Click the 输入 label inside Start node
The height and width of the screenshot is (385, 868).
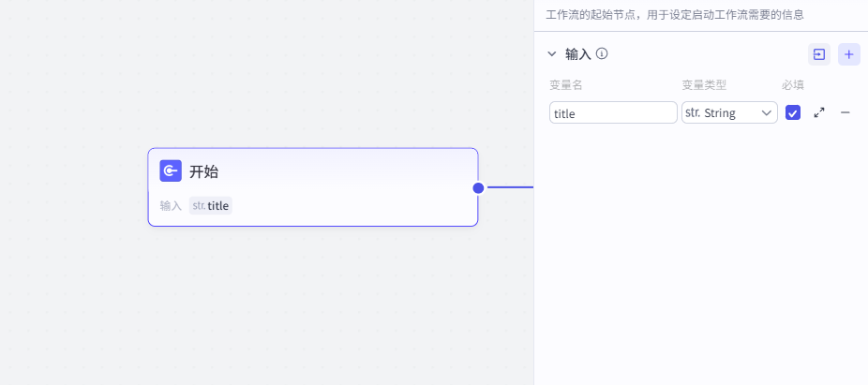(x=171, y=205)
